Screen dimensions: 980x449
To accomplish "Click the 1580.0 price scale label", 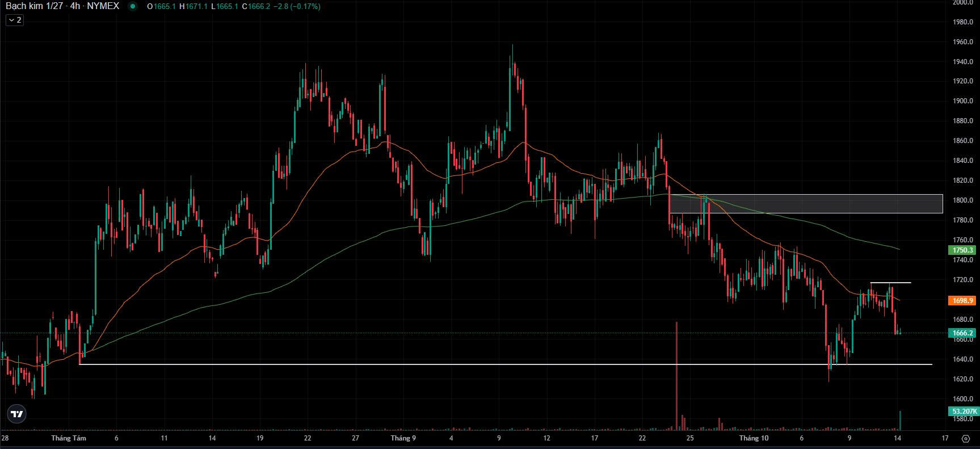I will (963, 419).
